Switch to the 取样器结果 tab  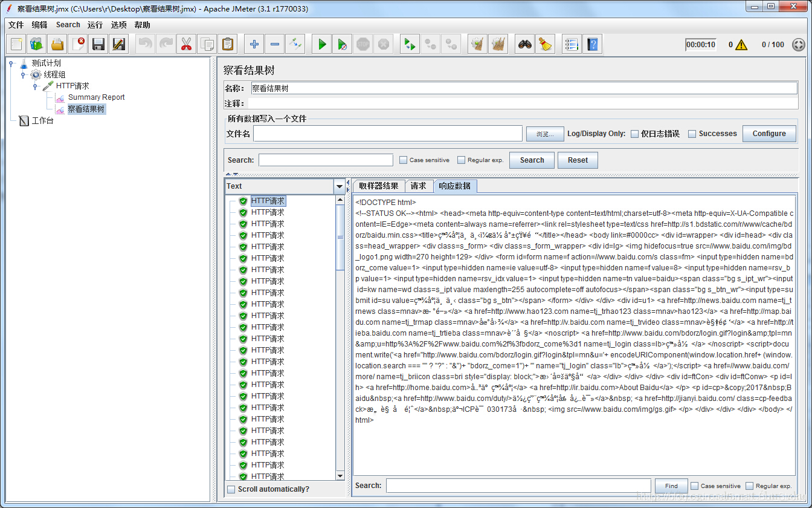379,186
